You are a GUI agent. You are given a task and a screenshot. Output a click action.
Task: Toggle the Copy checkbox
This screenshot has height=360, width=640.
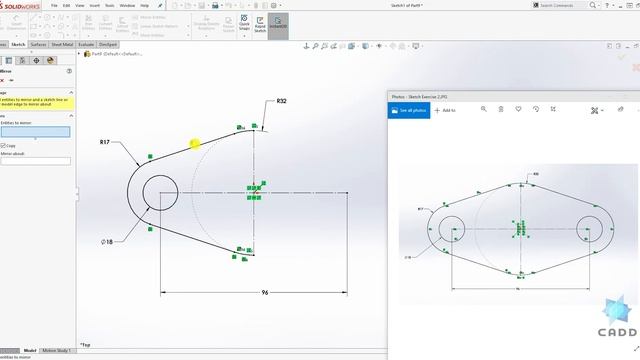tap(3, 146)
